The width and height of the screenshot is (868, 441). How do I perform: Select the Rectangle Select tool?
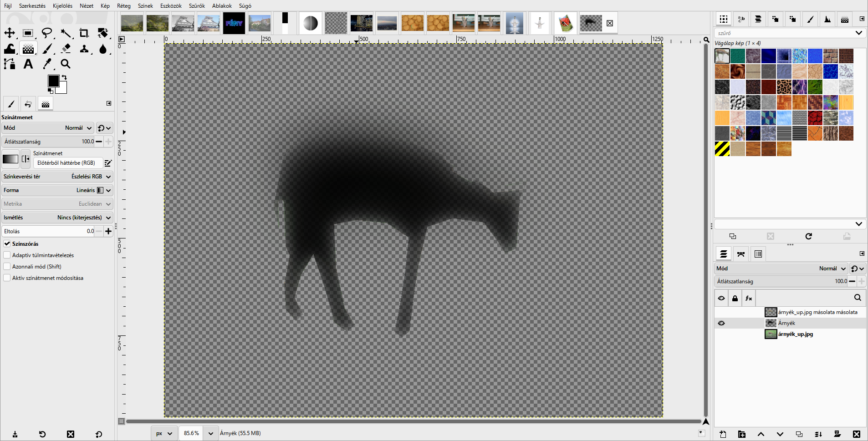tap(28, 33)
